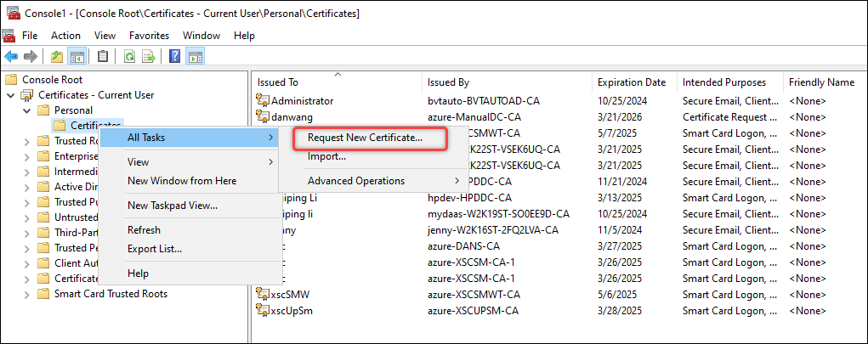Click the Up one level folder icon
Screen dimensions: 868x344
[x=56, y=57]
